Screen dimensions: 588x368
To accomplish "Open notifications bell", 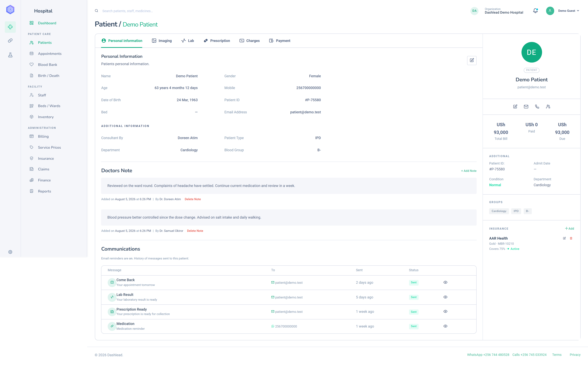I will coord(535,11).
